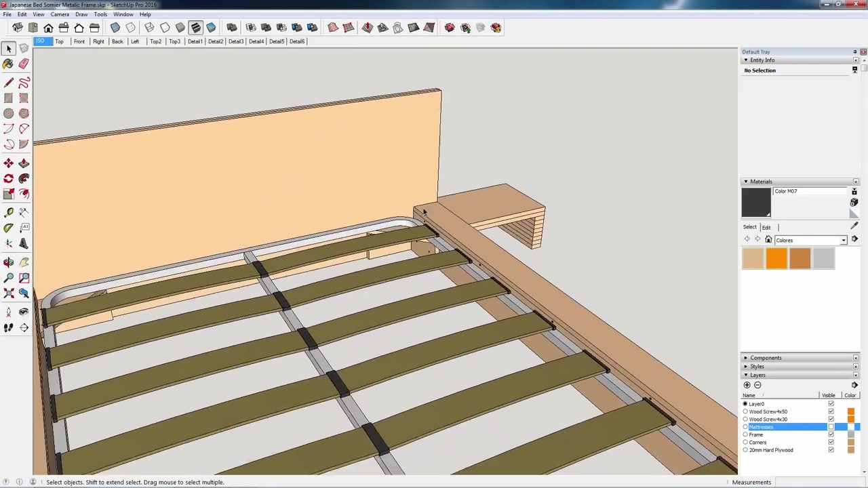Activate the Orbit tool
This screenshot has width=868, height=488.
pos(9,262)
